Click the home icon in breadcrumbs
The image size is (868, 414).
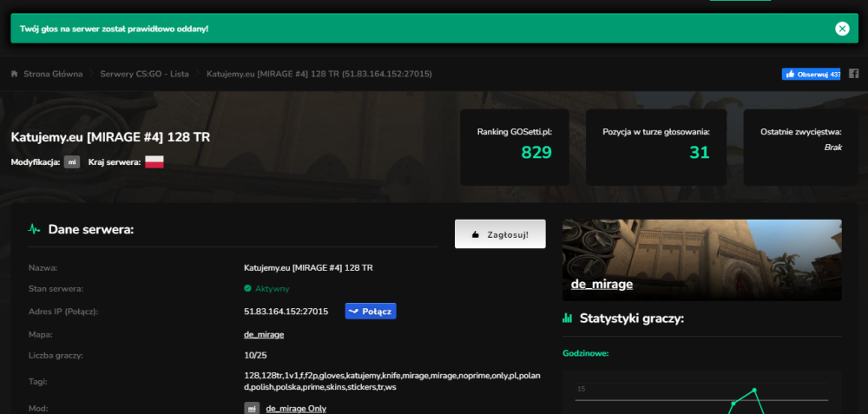15,74
